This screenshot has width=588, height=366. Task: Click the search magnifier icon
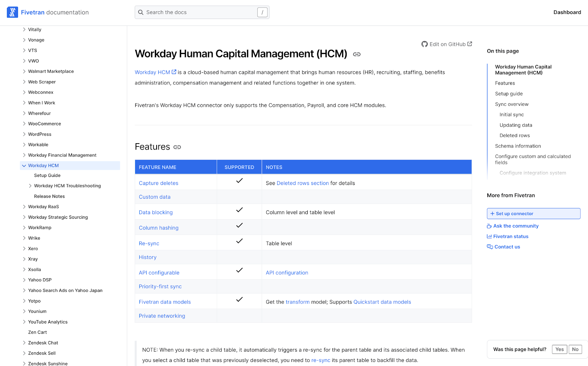tap(141, 12)
